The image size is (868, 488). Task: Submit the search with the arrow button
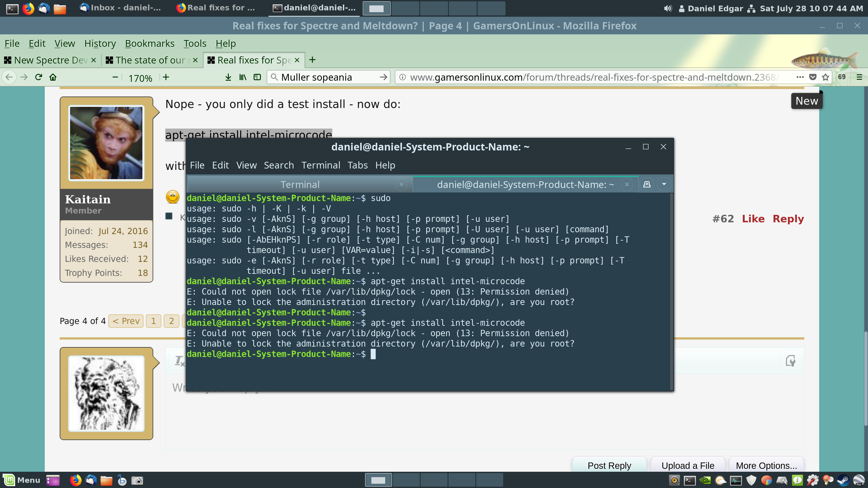[383, 77]
